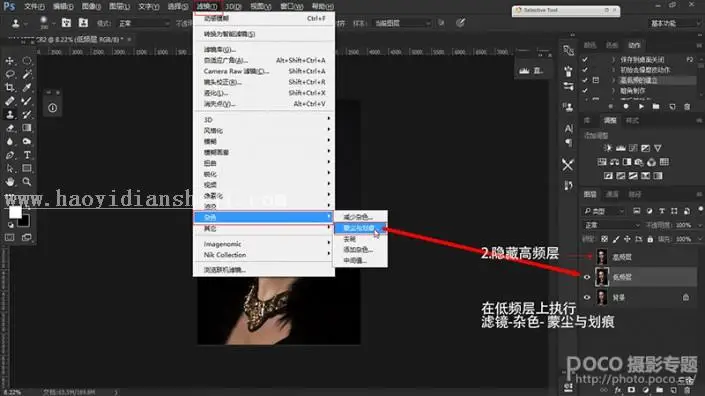Screen dimensions: 705x396
Task: Select the Brush tool
Action: click(27, 101)
